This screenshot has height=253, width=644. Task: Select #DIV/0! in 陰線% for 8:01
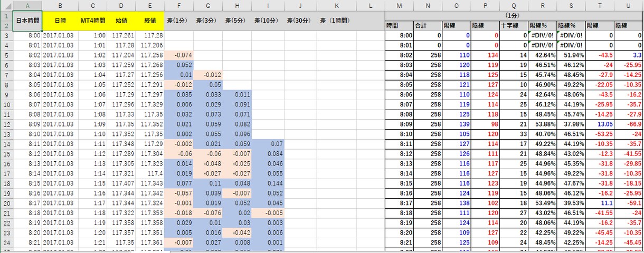571,44
